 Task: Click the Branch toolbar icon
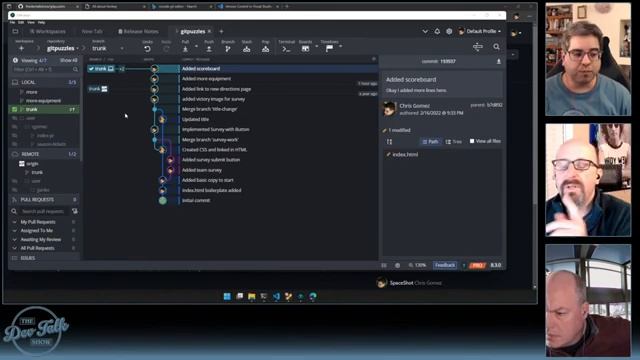click(228, 49)
